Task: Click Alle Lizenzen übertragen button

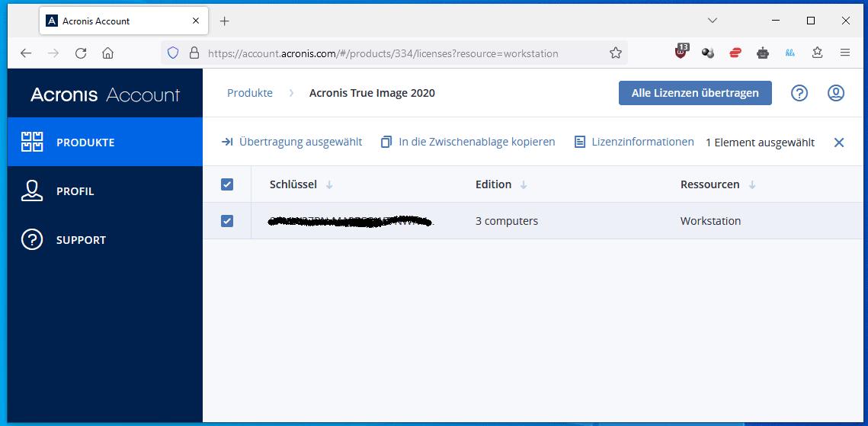Action: click(695, 93)
